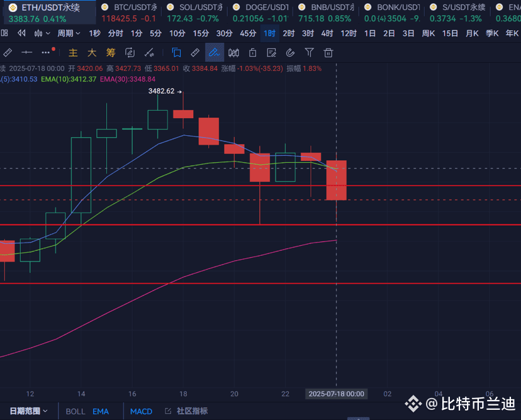Viewport: 521px width, 420px height.
Task: Delete drawings with trash icon
Action: tap(328, 52)
